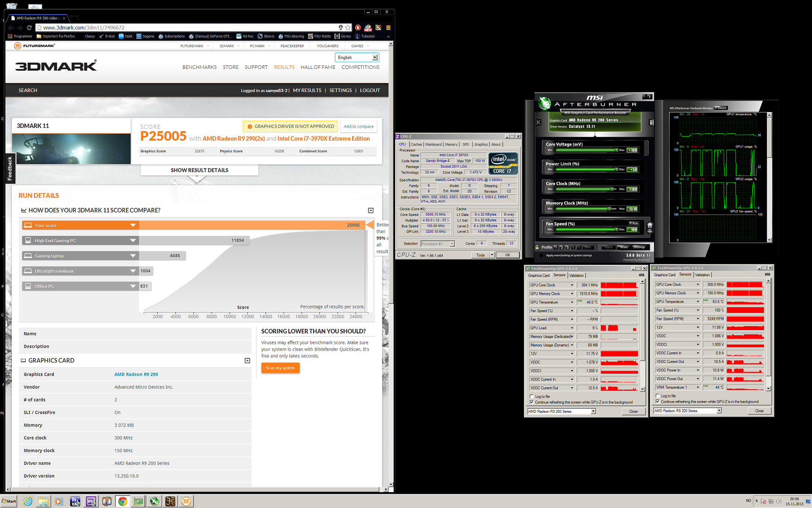Toggle the Afterburner profile lock icon
The width and height of the screenshot is (812, 508).
(x=537, y=247)
